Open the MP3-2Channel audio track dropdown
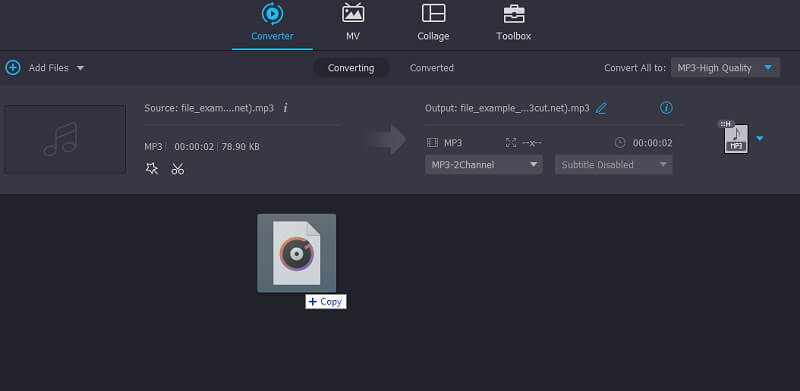800x391 pixels. tap(484, 164)
